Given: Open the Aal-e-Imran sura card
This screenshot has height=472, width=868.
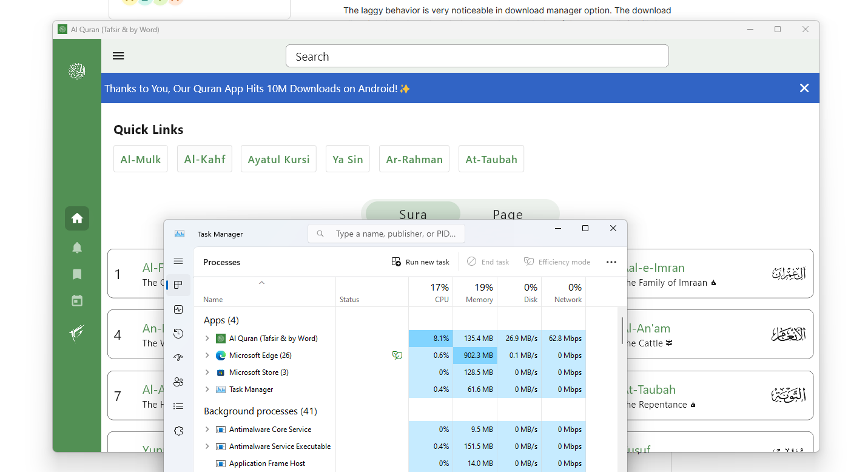Looking at the screenshot, I should point(720,274).
